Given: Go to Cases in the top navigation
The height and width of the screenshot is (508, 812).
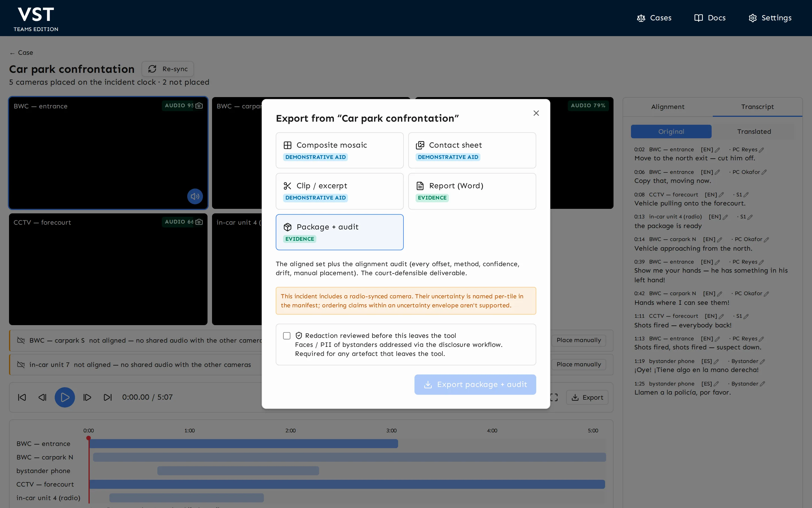Looking at the screenshot, I should pyautogui.click(x=654, y=18).
